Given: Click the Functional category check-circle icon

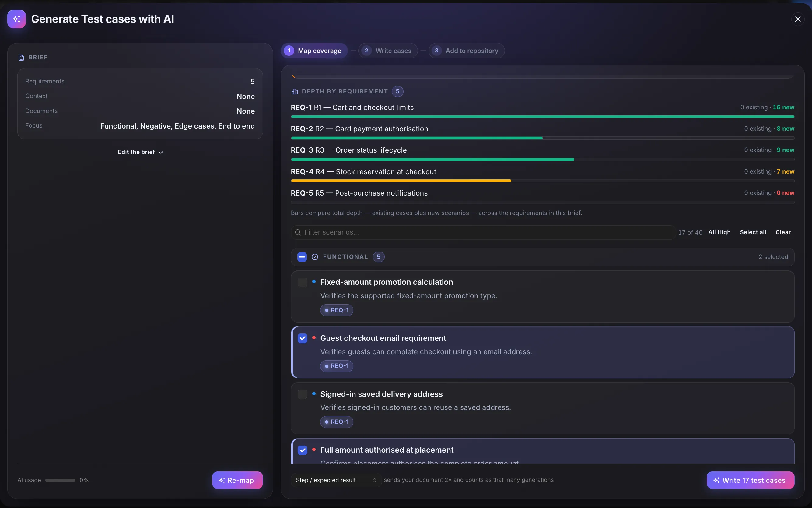Looking at the screenshot, I should point(315,257).
